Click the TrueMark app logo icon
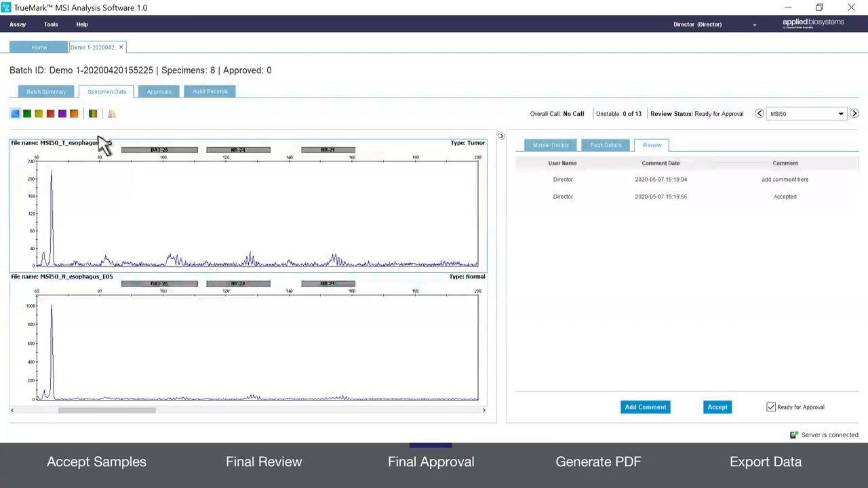The width and height of the screenshot is (868, 488). coord(6,7)
